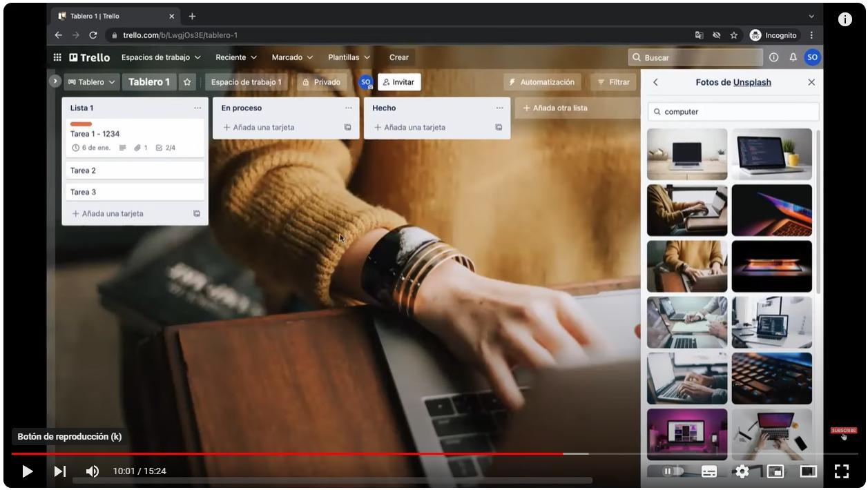Toggle subtitles on the video player
Image resolution: width=868 pixels, height=490 pixels.
708,471
